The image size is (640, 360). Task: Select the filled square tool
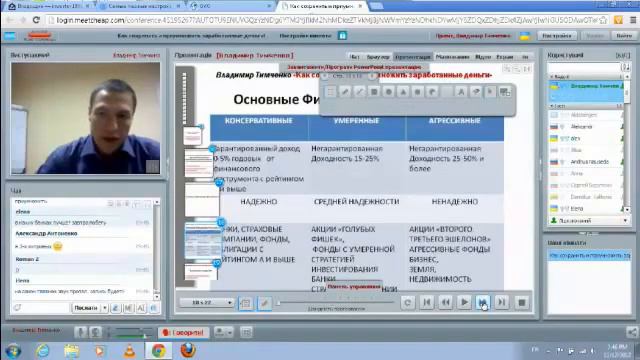[417, 92]
